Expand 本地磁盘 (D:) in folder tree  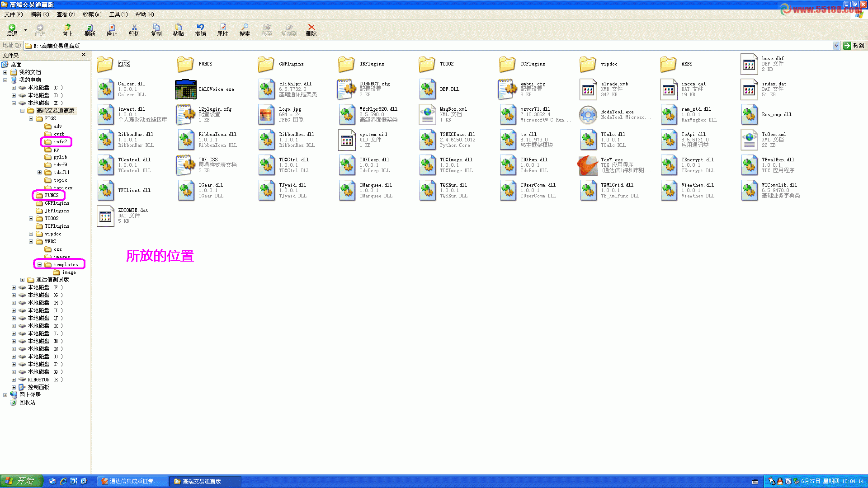tap(14, 95)
